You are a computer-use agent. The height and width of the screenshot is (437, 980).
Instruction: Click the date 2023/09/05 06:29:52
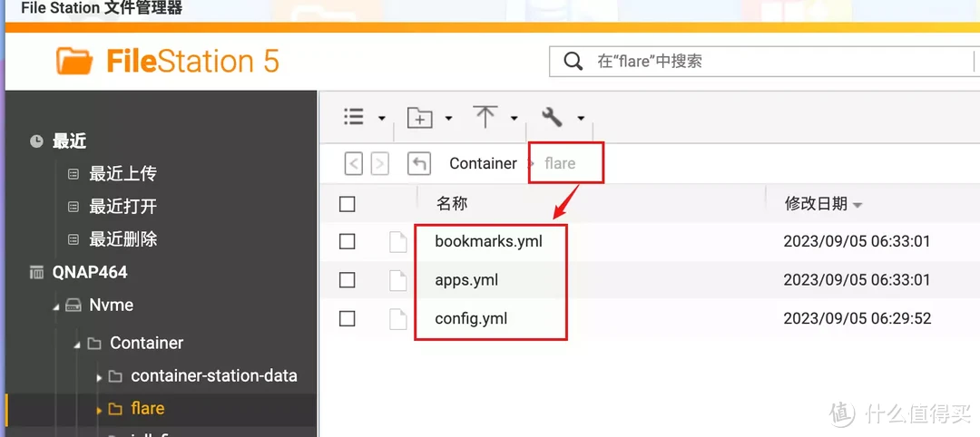[857, 319]
